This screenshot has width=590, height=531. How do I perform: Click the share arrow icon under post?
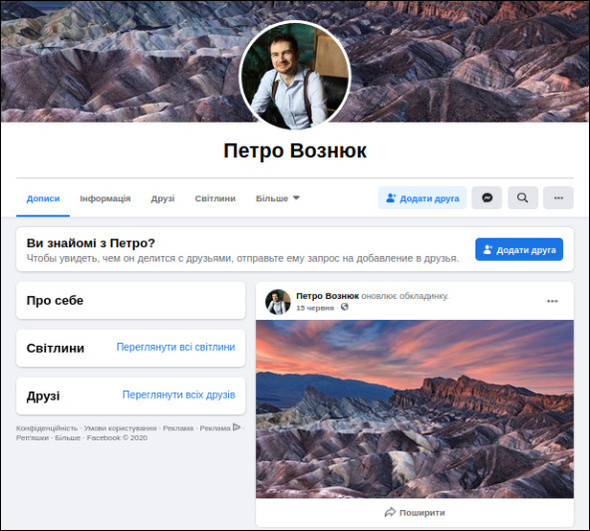tap(390, 512)
